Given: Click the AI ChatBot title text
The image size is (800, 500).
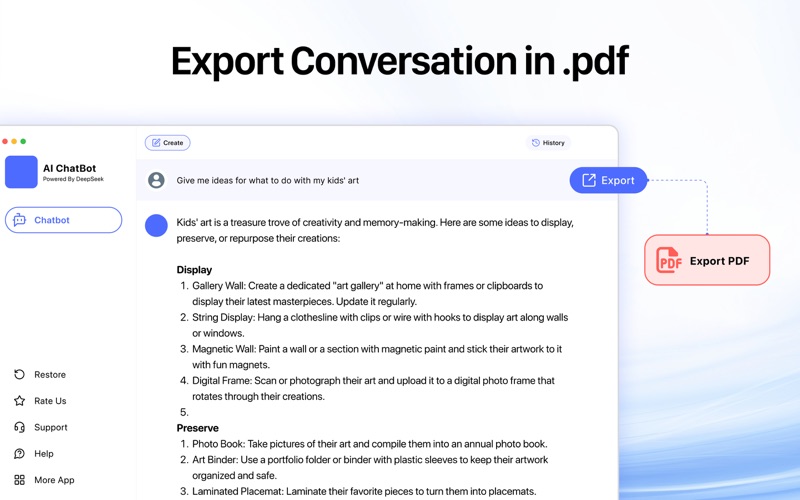Looking at the screenshot, I should (x=69, y=168).
